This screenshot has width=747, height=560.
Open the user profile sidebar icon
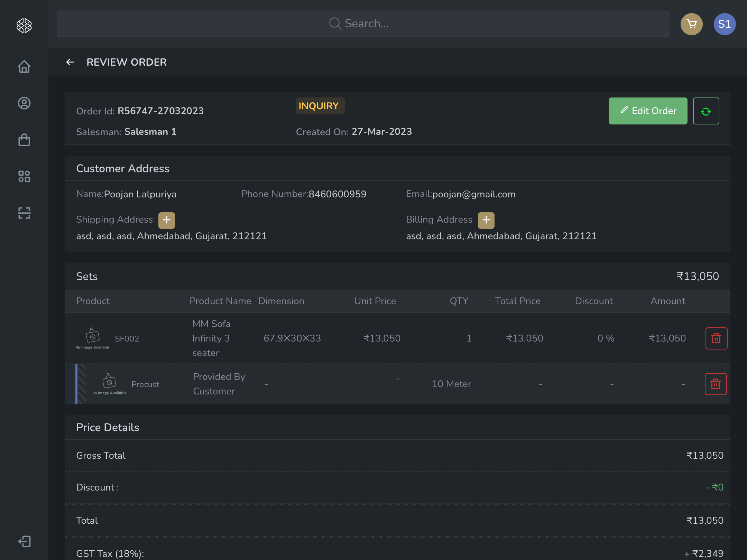click(x=24, y=103)
